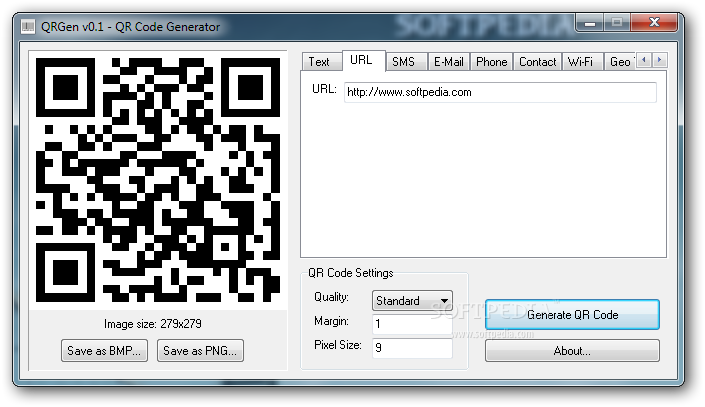Select the Contact tab
The width and height of the screenshot is (705, 407).
coord(537,62)
